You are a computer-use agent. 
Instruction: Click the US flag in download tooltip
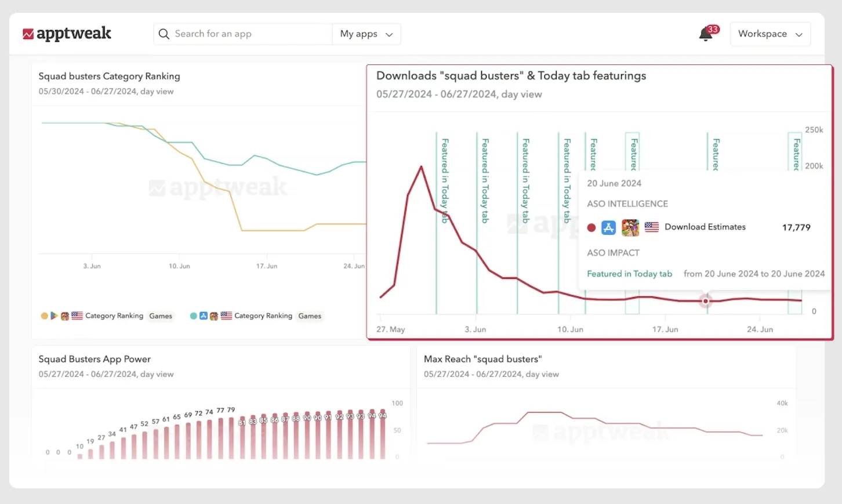[652, 227]
